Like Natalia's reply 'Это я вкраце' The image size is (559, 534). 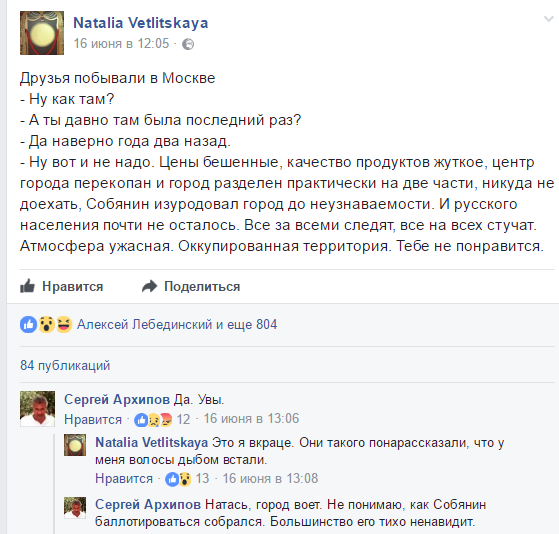click(x=124, y=479)
